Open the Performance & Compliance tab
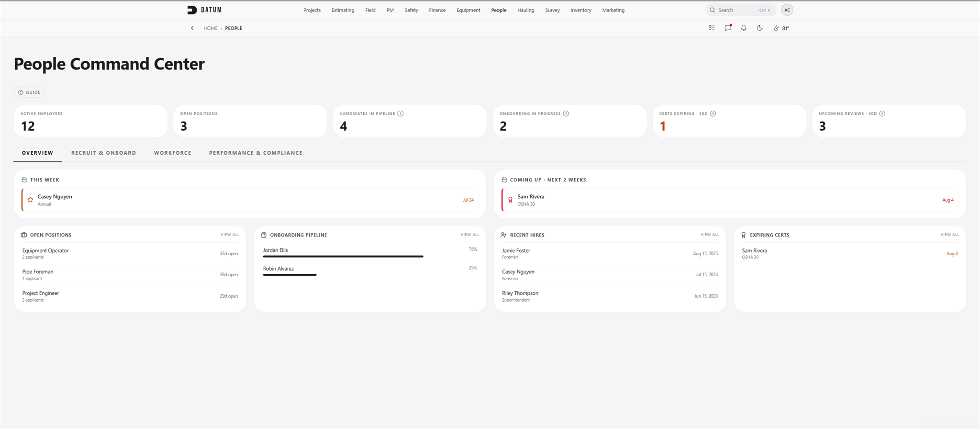Image resolution: width=980 pixels, height=429 pixels. click(x=256, y=153)
